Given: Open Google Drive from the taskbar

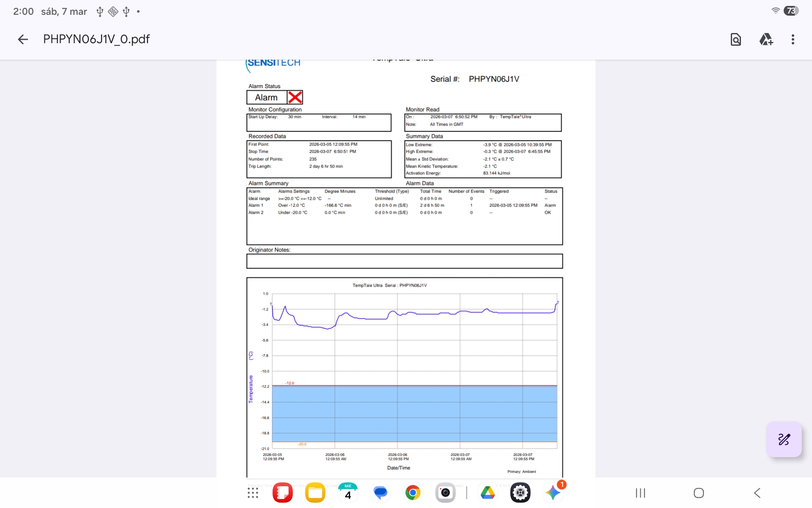Looking at the screenshot, I should (488, 493).
